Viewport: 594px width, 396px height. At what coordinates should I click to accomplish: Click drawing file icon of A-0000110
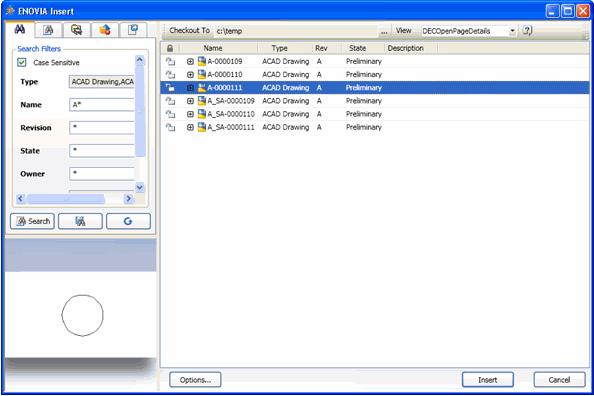click(x=202, y=74)
